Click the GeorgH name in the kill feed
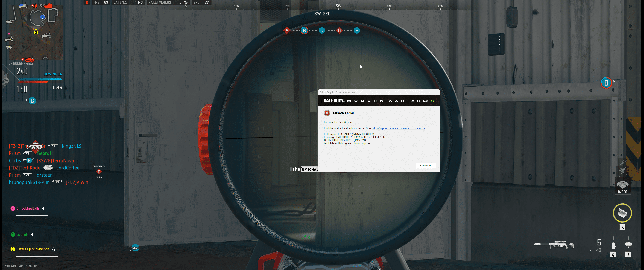The height and width of the screenshot is (270, 644). 45,154
